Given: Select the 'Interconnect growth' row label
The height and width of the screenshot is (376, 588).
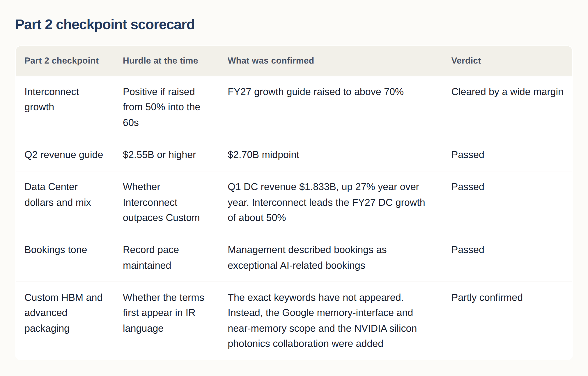Looking at the screenshot, I should (x=52, y=99).
